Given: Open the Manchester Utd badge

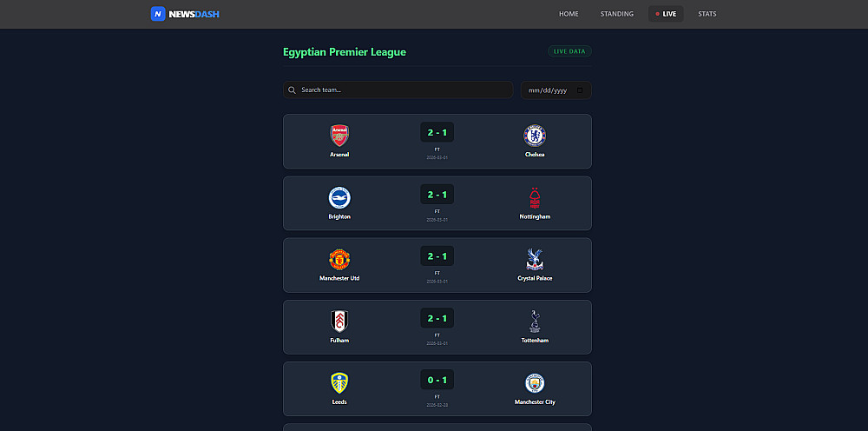Looking at the screenshot, I should tap(339, 259).
